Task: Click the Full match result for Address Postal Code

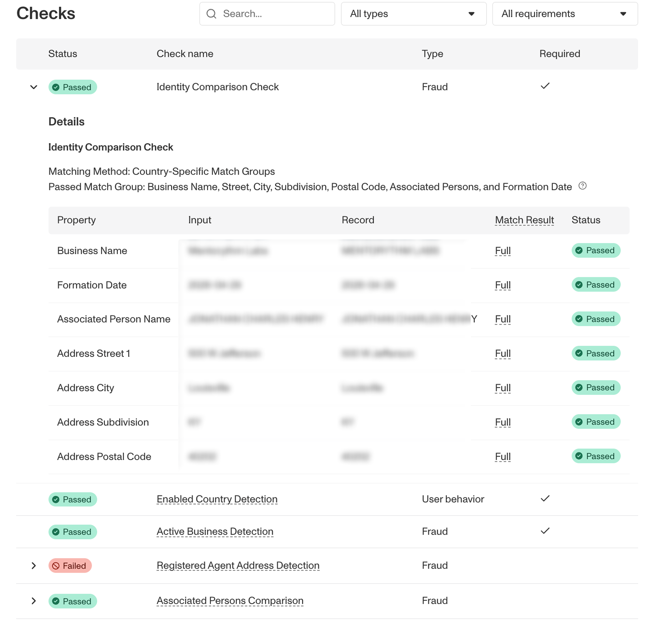Action: coord(503,456)
